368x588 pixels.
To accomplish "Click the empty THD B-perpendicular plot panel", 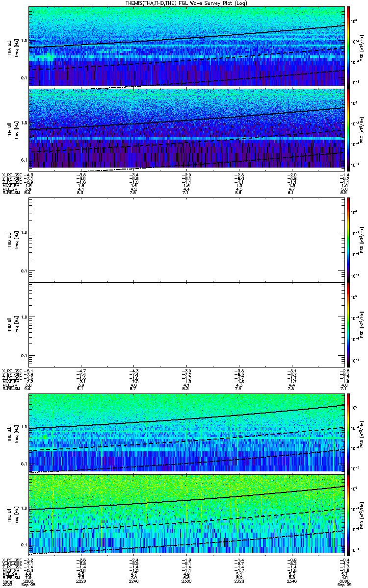I will pyautogui.click(x=186, y=240).
